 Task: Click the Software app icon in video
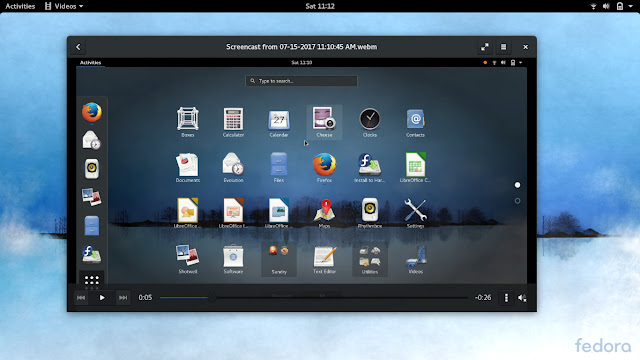[233, 259]
